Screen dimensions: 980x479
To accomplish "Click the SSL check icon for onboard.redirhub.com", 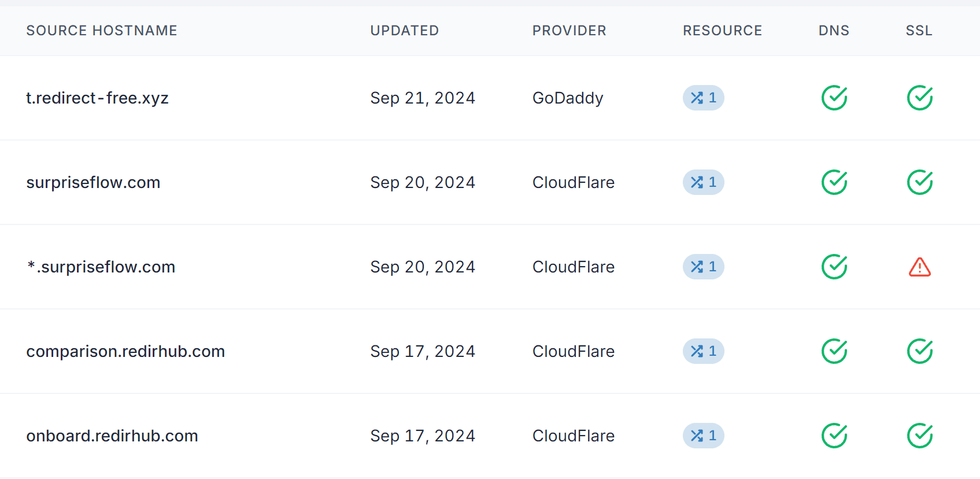I will point(919,436).
